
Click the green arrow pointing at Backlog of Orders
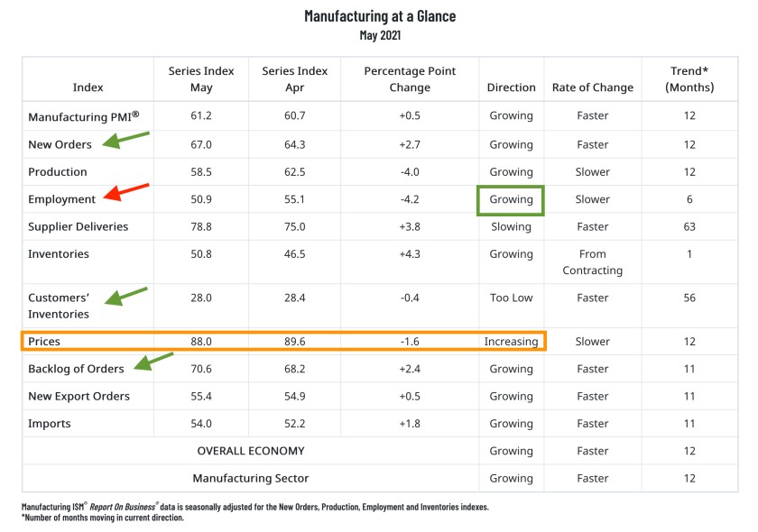pyautogui.click(x=152, y=362)
